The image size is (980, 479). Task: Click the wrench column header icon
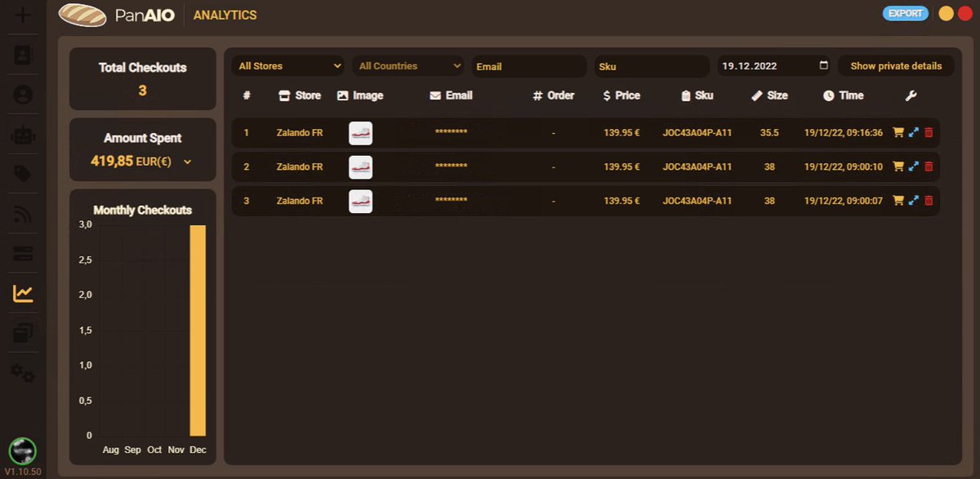(911, 95)
